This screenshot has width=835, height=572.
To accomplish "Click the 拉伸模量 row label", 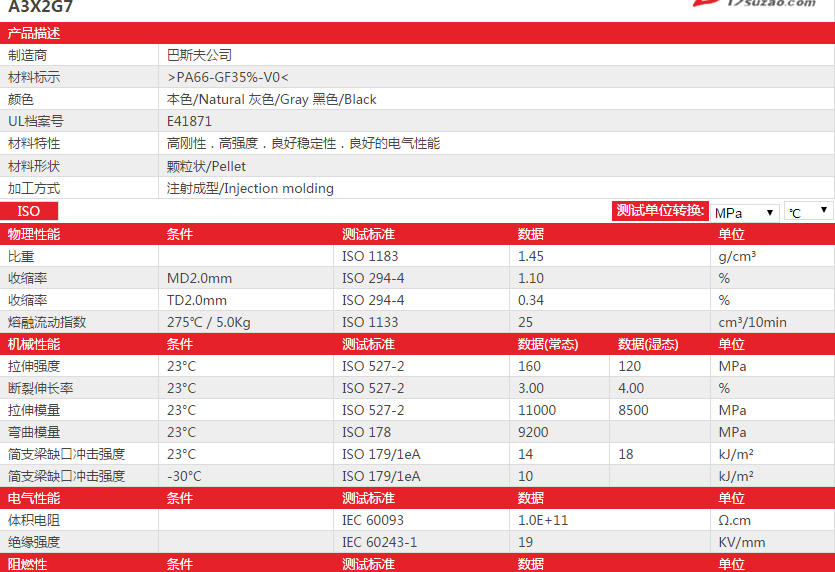I will (x=34, y=410).
